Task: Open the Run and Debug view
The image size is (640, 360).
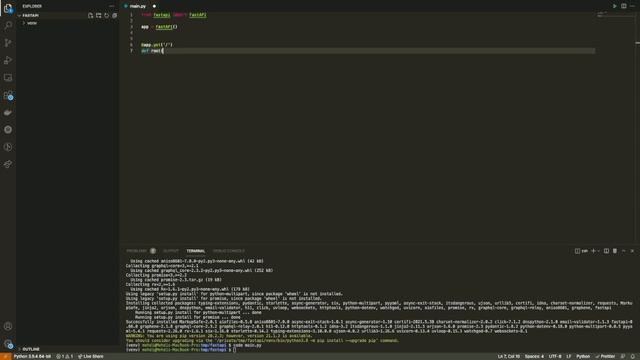Action: [8, 60]
